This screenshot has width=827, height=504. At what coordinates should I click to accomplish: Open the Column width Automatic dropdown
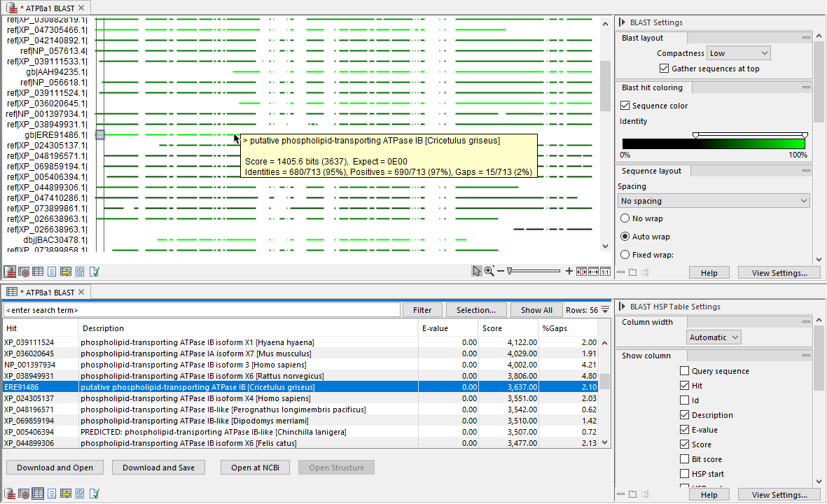point(713,337)
